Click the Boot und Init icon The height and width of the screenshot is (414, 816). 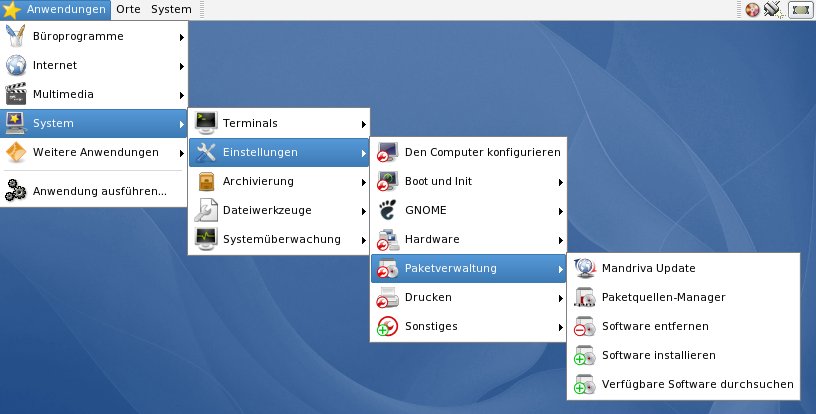[388, 182]
